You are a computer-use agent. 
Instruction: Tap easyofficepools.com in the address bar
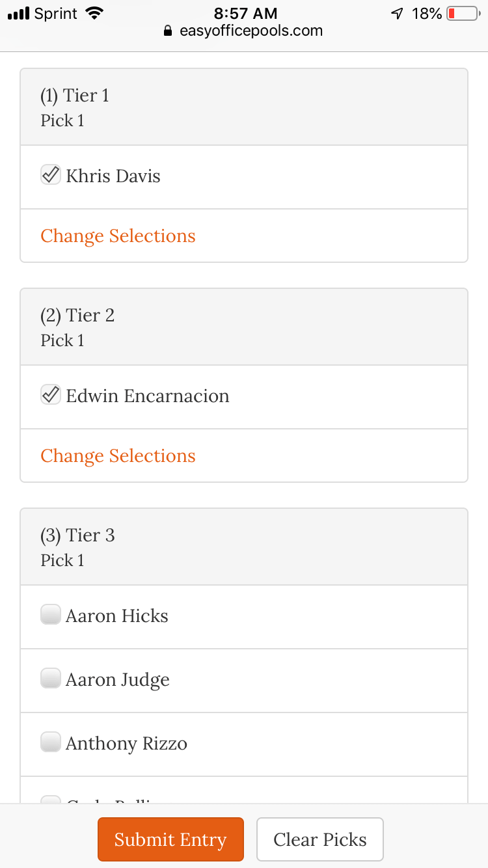click(x=252, y=31)
